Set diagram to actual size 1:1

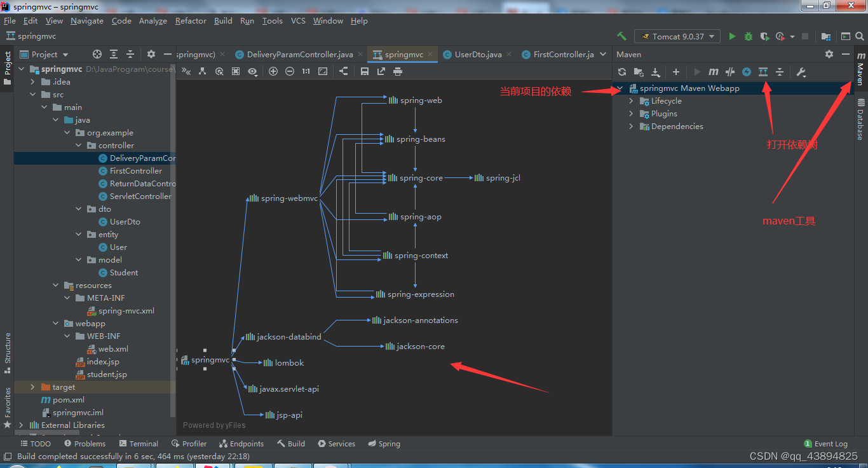(306, 71)
